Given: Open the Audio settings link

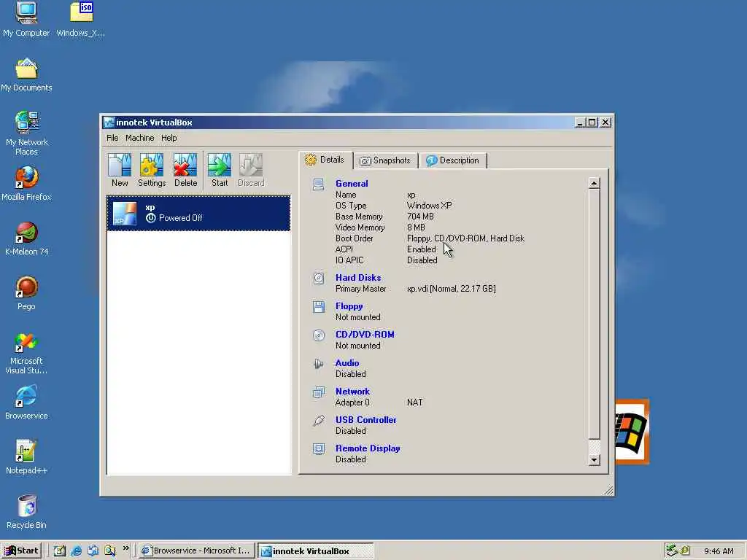Looking at the screenshot, I should click(347, 363).
